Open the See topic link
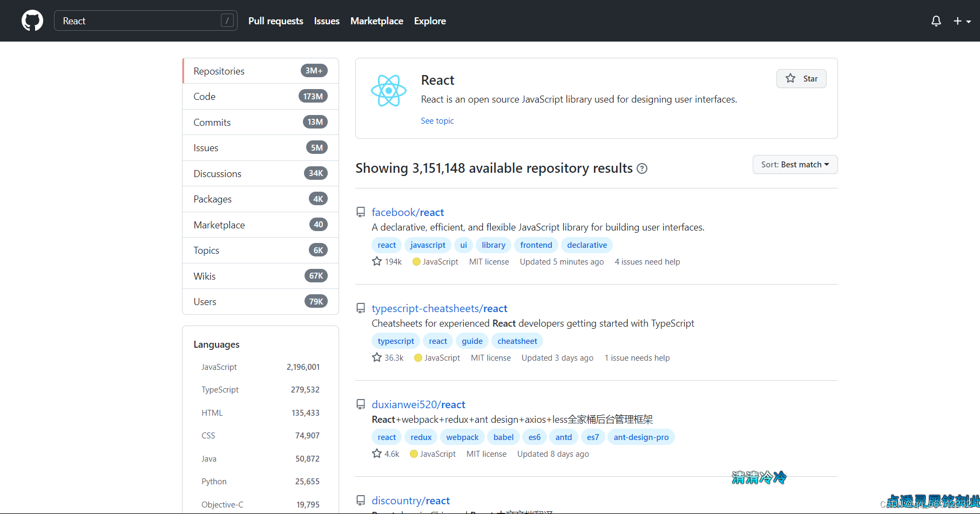Image resolution: width=980 pixels, height=514 pixels. (x=437, y=121)
